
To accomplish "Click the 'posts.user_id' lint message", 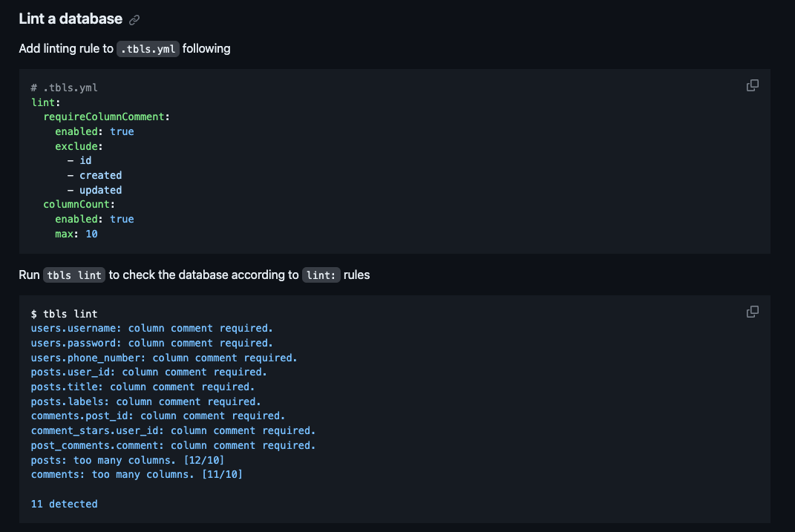I will click(x=149, y=372).
